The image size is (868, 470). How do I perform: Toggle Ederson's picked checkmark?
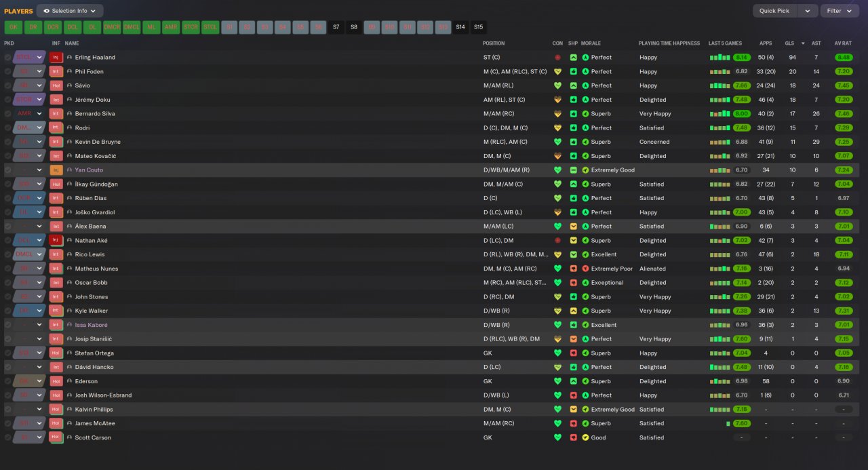(x=7, y=381)
